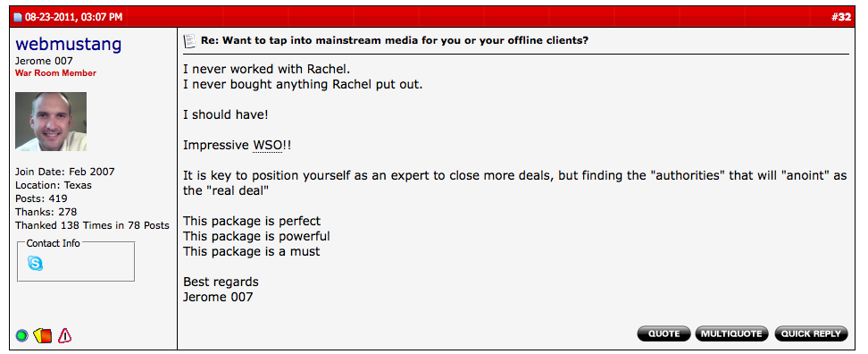The width and height of the screenshot is (868, 354).
Task: Click the red and yellow card icon
Action: click(43, 335)
